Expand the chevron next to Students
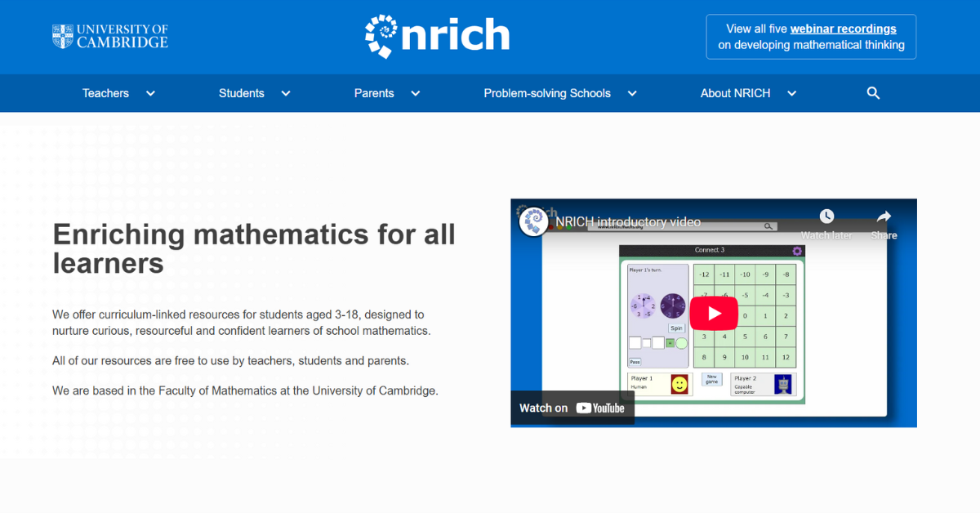The height and width of the screenshot is (513, 980). 286,93
